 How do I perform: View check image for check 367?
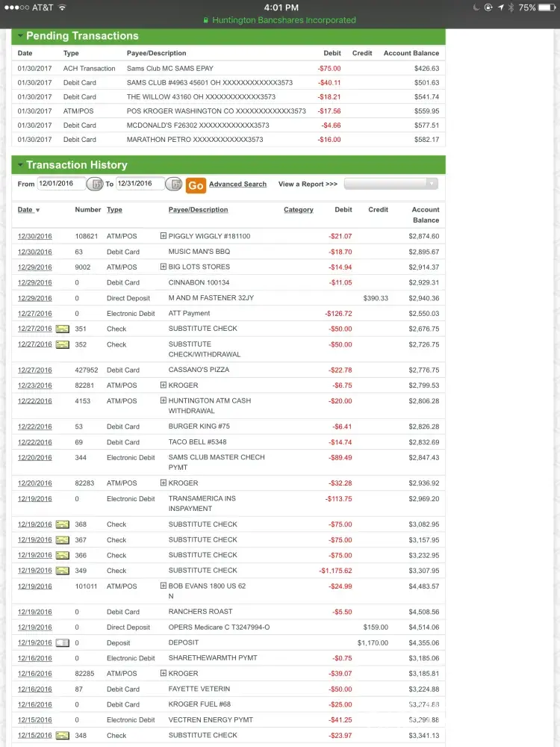point(63,540)
